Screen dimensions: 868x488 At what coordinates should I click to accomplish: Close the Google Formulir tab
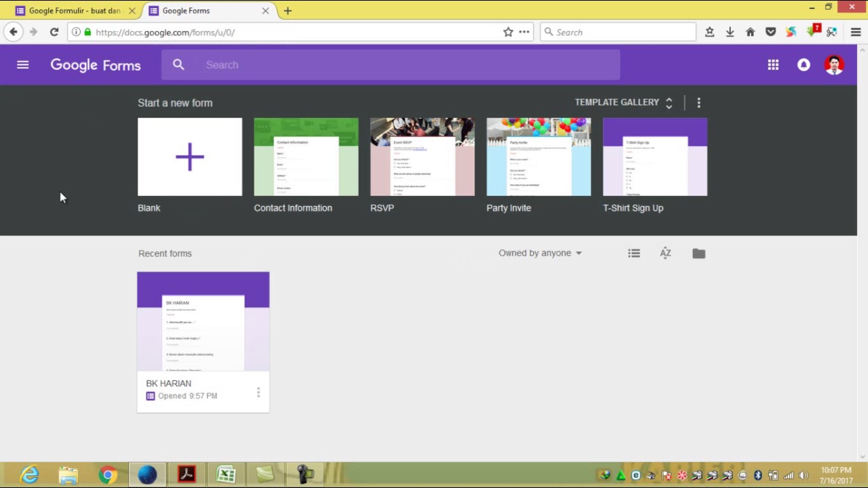132,11
